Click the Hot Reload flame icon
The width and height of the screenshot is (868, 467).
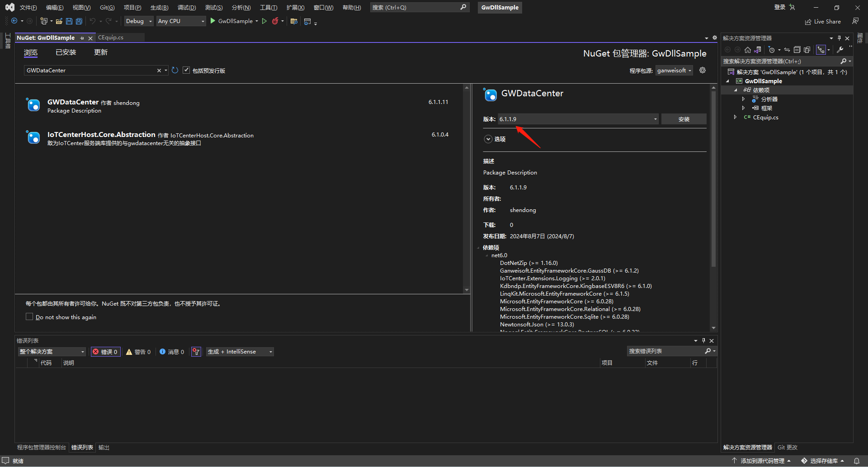[275, 21]
